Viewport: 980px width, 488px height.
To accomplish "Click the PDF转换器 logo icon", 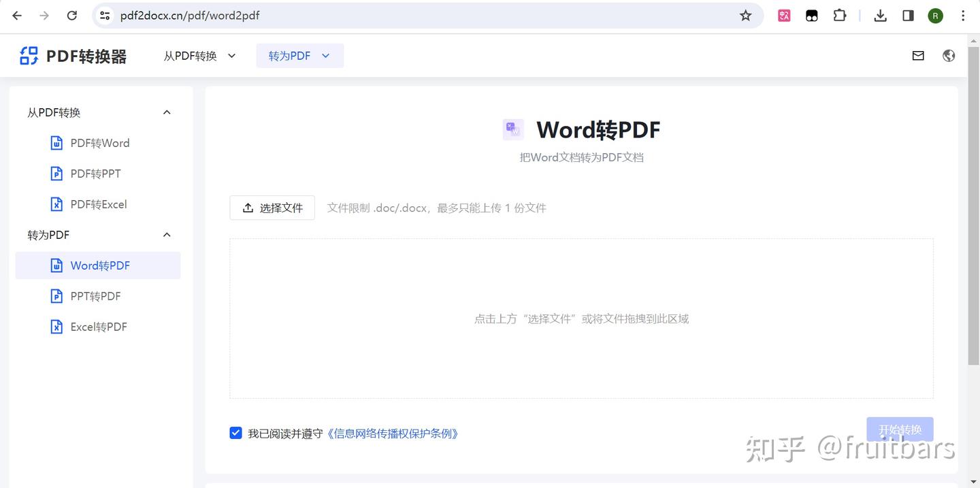I will pos(29,56).
